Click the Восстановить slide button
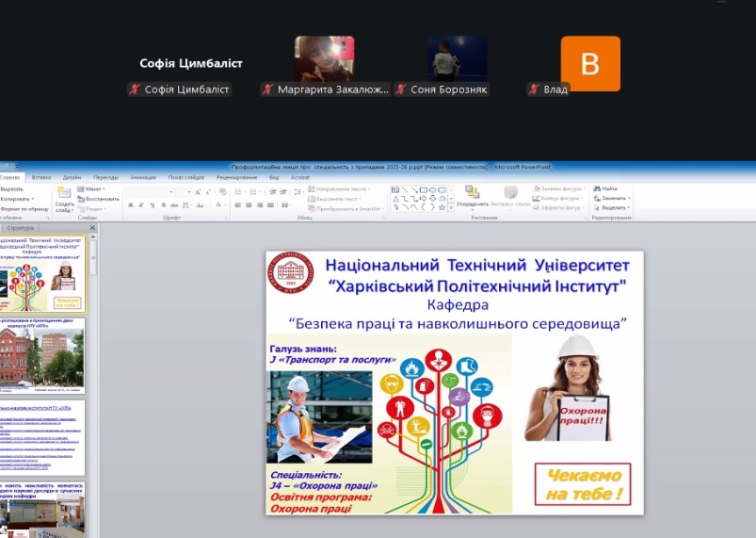This screenshot has width=756, height=538. pyautogui.click(x=98, y=199)
